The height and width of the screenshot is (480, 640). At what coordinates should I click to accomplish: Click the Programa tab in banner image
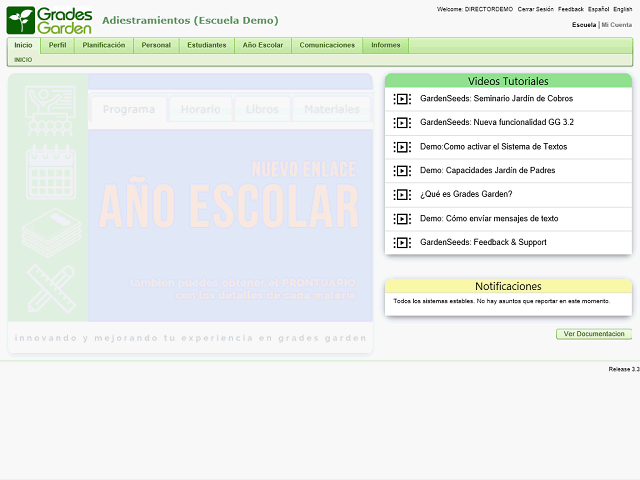[x=129, y=109]
